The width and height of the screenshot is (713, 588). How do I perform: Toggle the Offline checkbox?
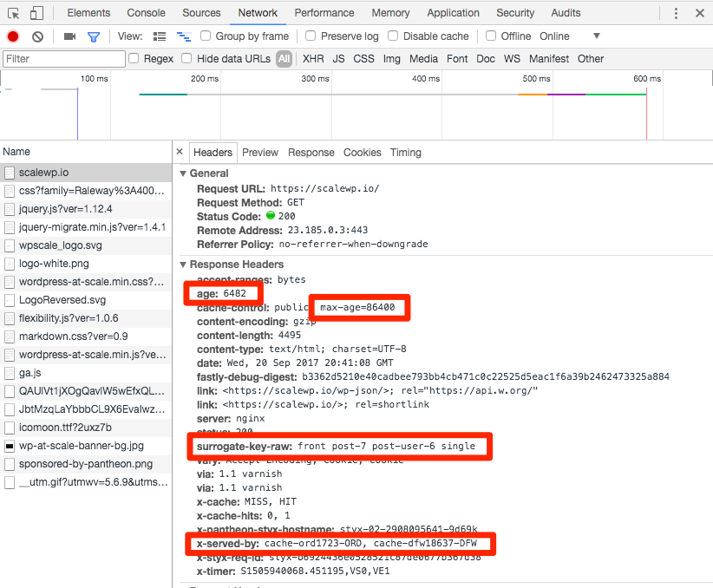489,36
